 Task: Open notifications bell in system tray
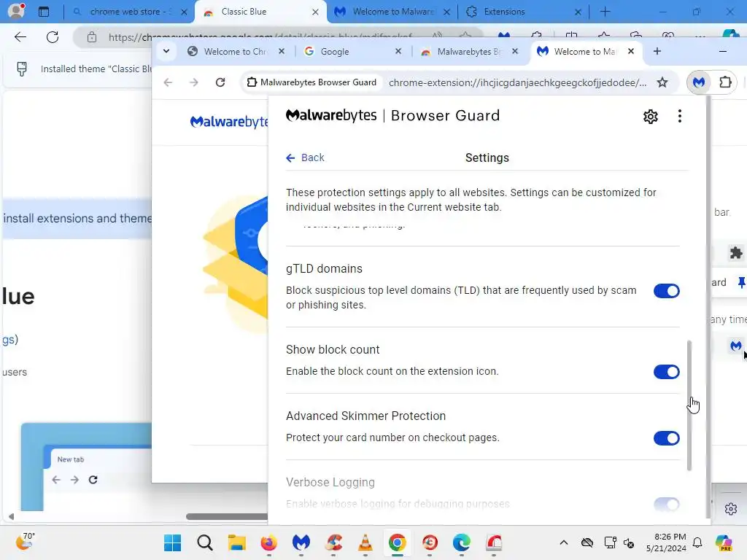[697, 542]
